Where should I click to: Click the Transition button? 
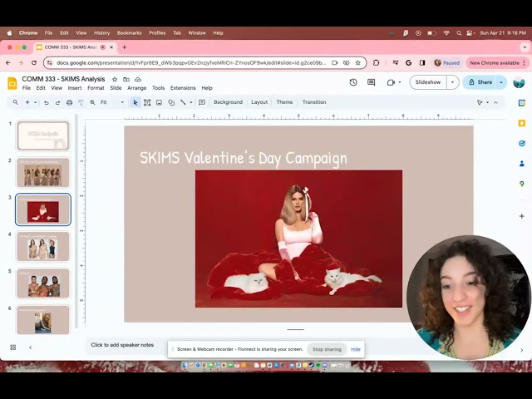point(314,102)
